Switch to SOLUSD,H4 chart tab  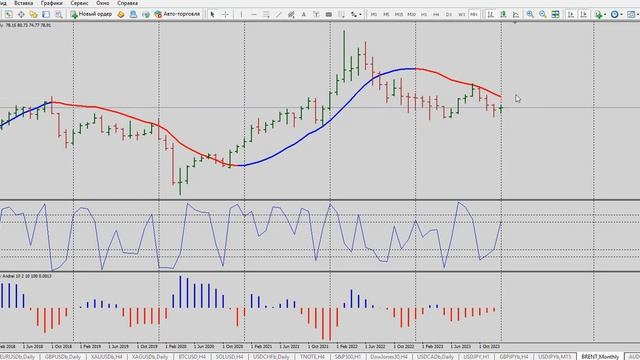click(x=229, y=357)
